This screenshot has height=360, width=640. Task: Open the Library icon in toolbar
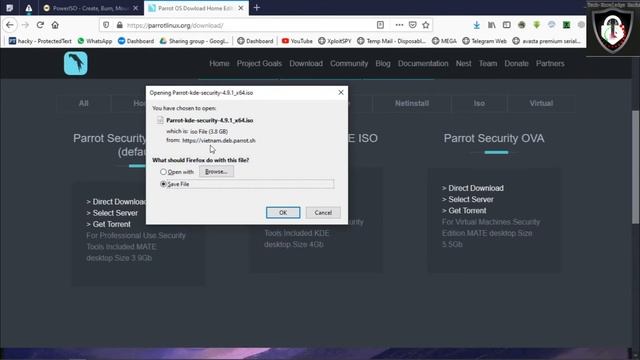click(x=491, y=25)
